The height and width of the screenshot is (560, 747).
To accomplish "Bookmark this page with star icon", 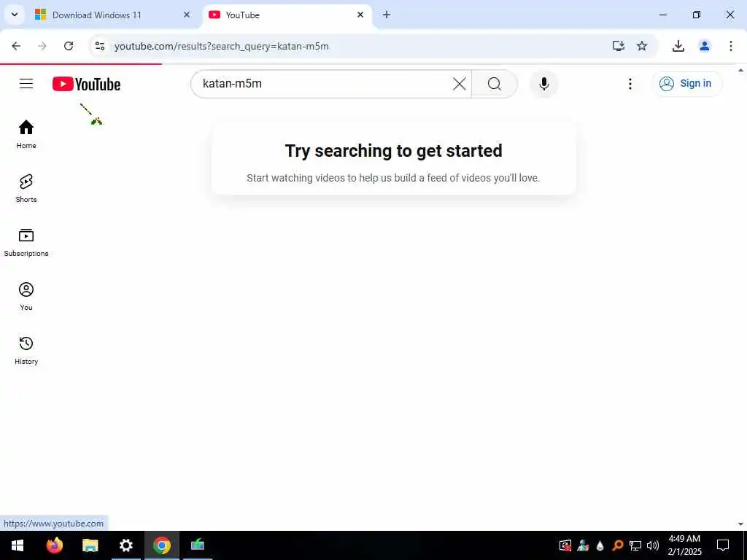I will 642,46.
